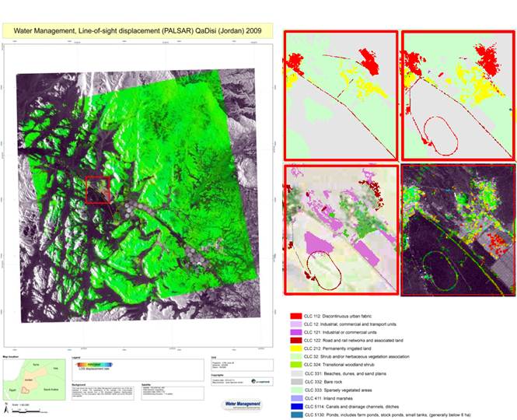
Task: Click 'CLC 333: Sparsely vegetated areas' label
Action: pos(338,390)
